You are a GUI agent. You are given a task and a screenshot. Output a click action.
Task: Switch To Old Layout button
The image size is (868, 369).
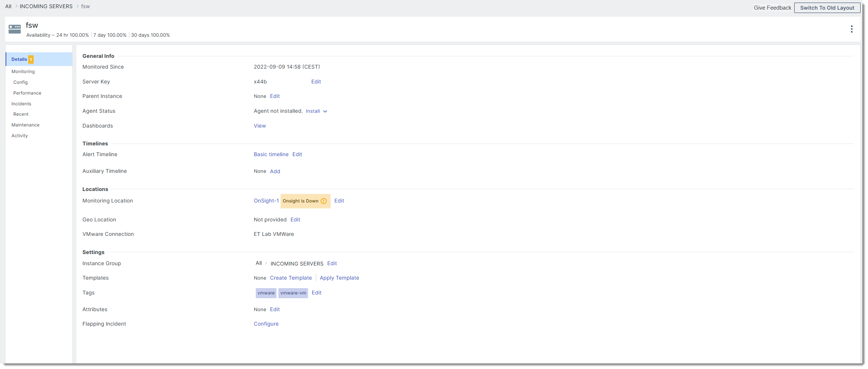(827, 8)
